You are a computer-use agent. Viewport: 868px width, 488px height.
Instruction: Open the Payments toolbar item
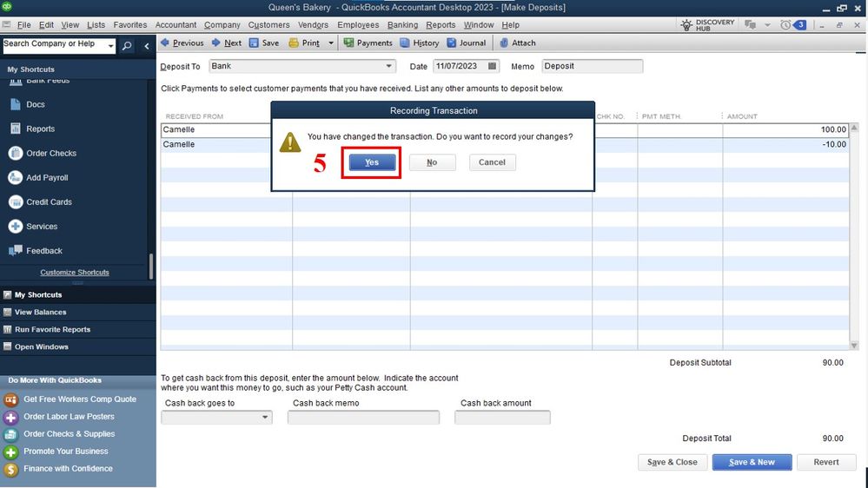pyautogui.click(x=368, y=43)
